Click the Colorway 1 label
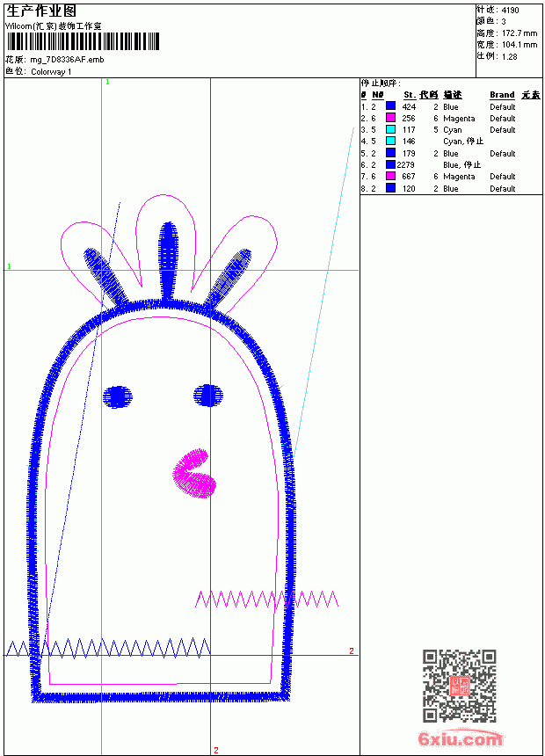Screen dimensions: 545x756 pos(51,72)
